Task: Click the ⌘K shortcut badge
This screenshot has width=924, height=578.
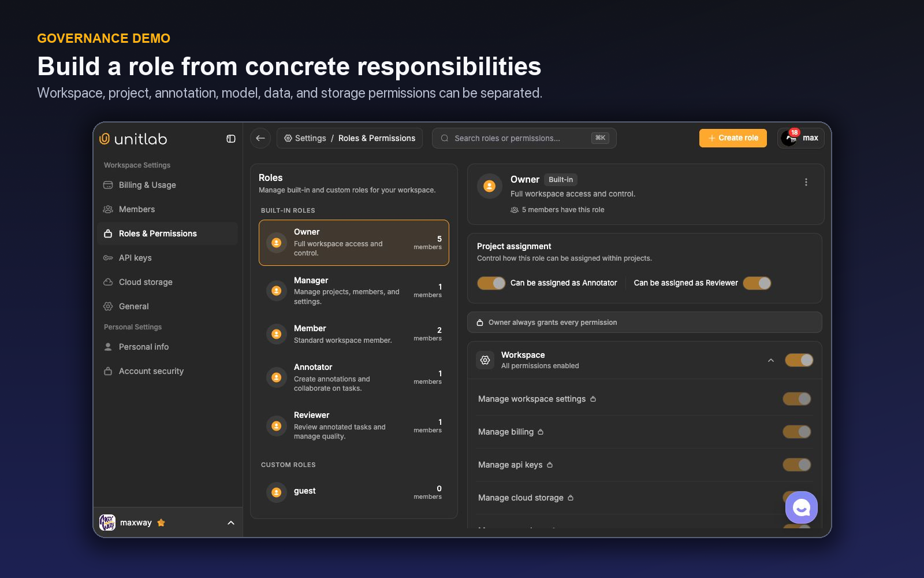Action: [600, 138]
